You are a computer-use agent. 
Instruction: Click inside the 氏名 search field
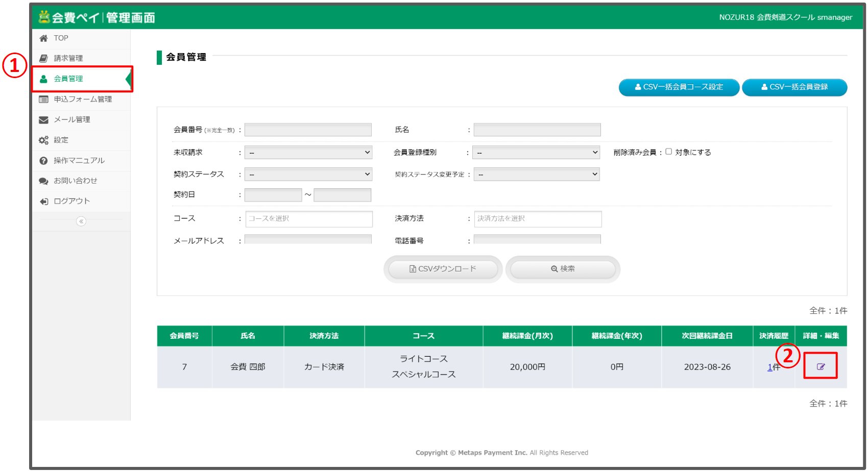tap(537, 129)
